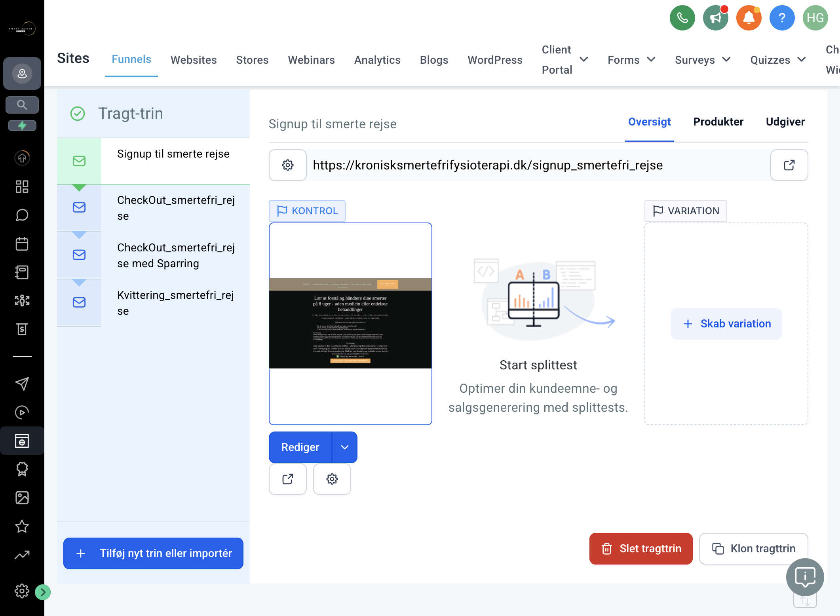Open the media image sidebar icon
Image resolution: width=840 pixels, height=616 pixels.
pos(22,498)
